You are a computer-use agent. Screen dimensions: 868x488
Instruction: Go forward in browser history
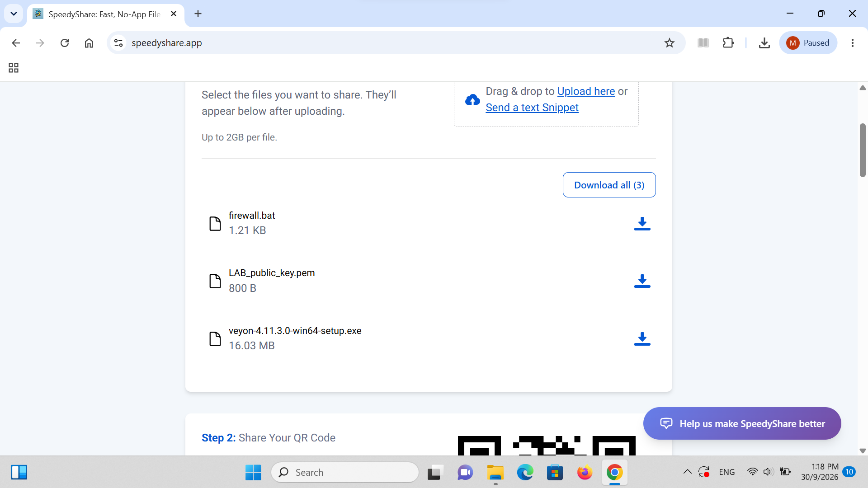tap(40, 43)
